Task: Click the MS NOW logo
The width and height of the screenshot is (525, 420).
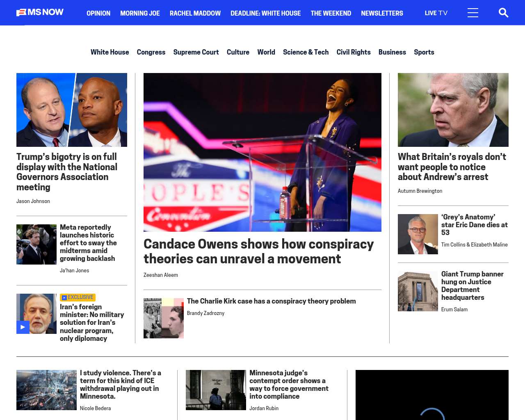Action: click(40, 12)
